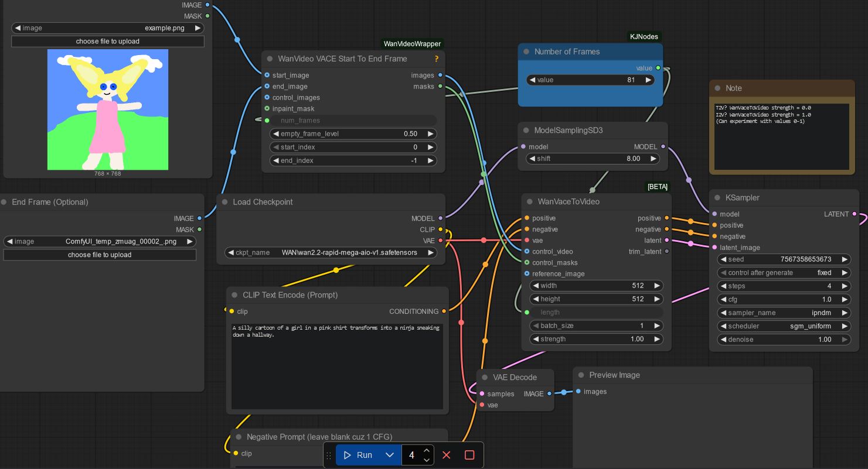868x469 pixels.
Task: Click Load Checkpoint VAE output socket
Action: (441, 241)
